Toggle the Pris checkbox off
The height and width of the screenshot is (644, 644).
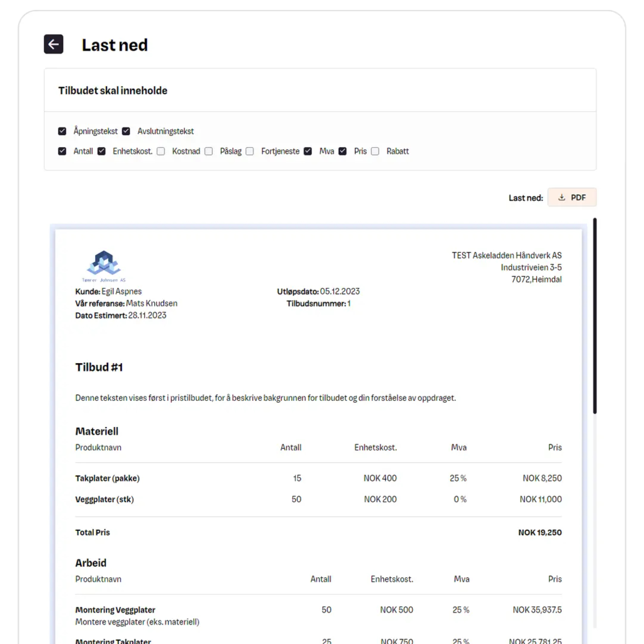342,151
